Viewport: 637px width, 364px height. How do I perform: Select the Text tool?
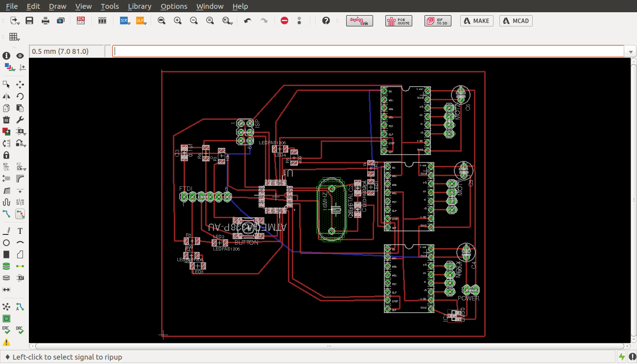pyautogui.click(x=20, y=231)
